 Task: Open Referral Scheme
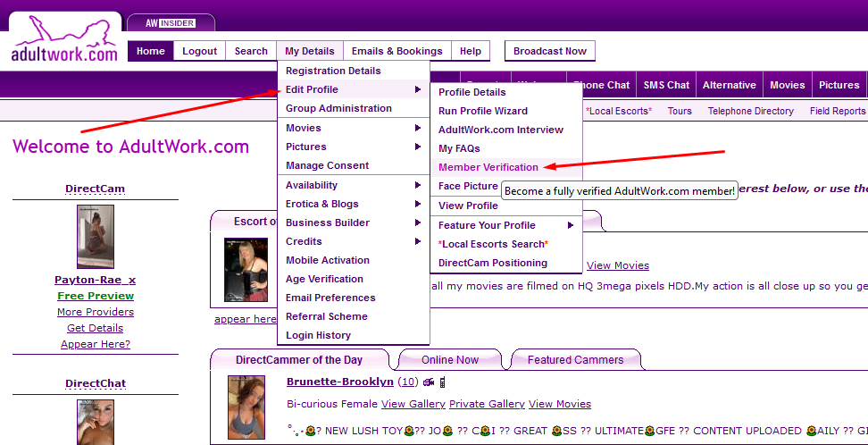(353, 317)
